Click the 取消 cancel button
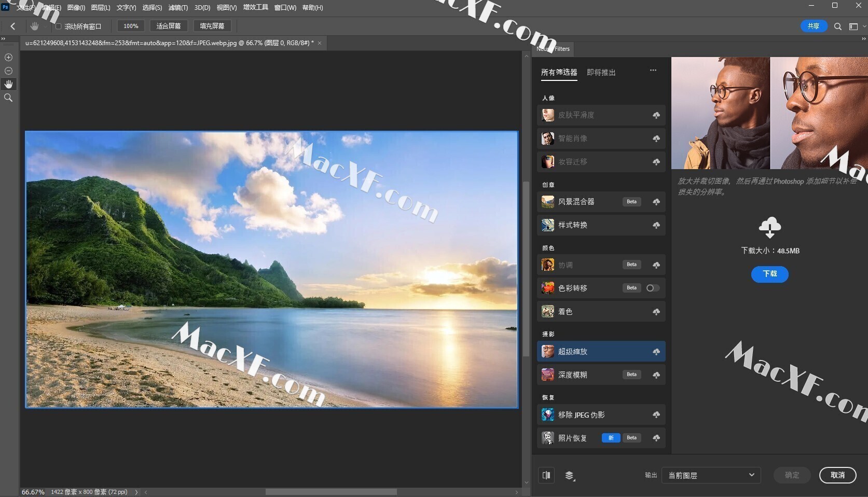 coord(837,475)
